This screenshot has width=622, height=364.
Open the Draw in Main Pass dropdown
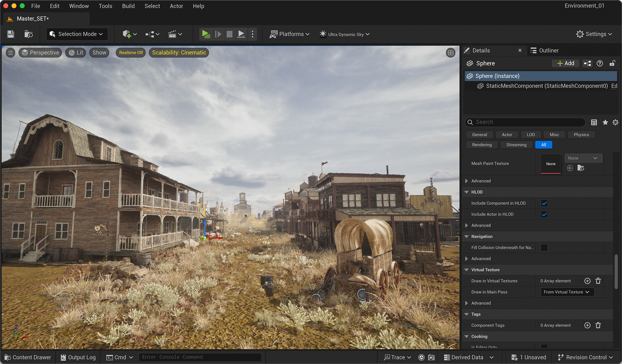[567, 292]
